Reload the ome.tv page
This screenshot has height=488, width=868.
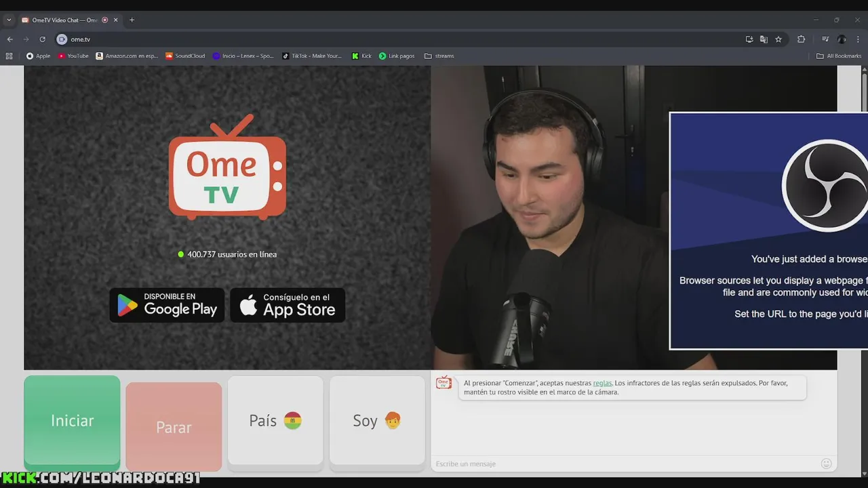point(42,39)
